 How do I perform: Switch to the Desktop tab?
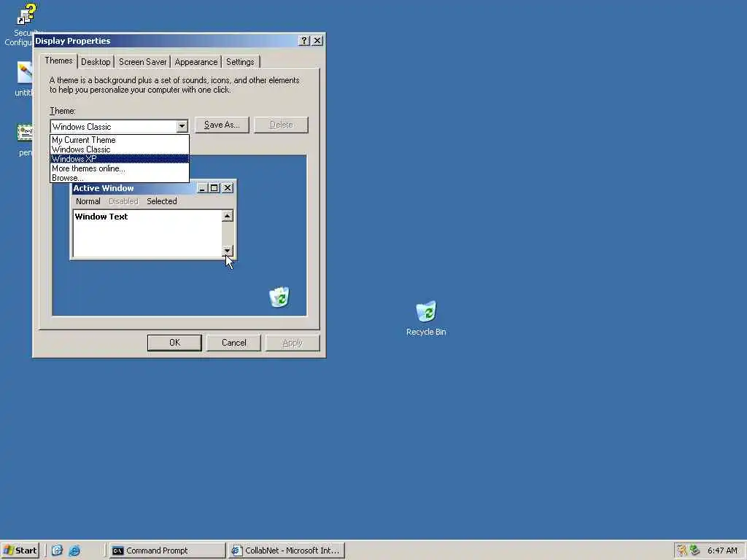coord(96,62)
